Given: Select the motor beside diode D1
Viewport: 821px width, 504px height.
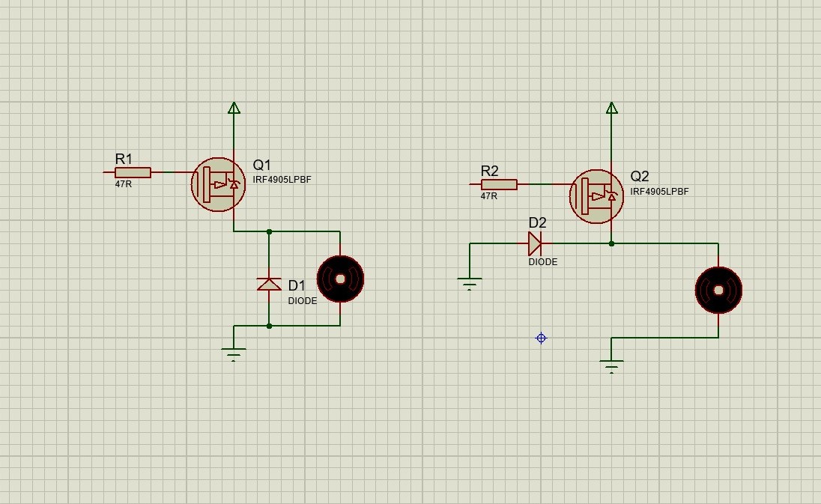Looking at the screenshot, I should pyautogui.click(x=340, y=279).
